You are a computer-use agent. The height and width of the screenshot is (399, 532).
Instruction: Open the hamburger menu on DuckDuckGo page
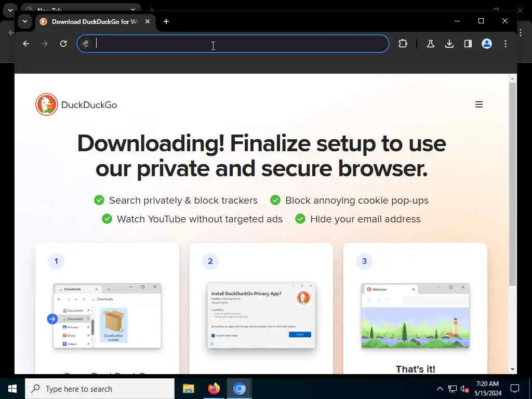coord(478,104)
